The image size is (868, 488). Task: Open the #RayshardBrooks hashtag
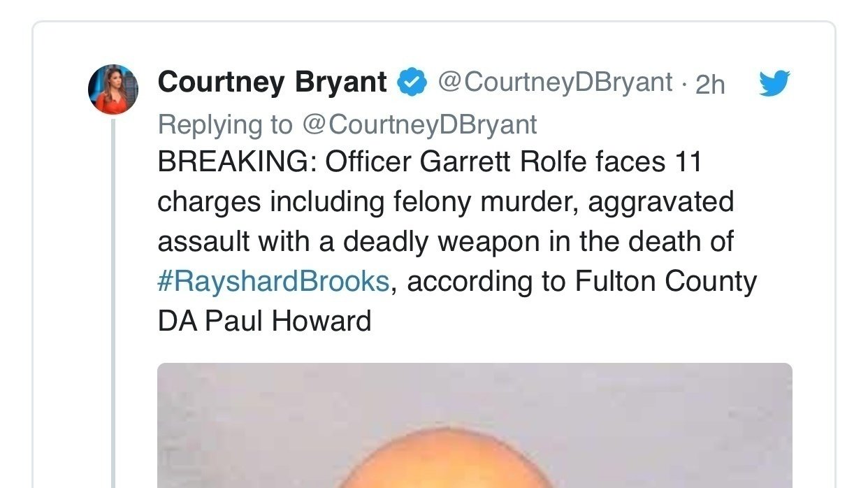(x=273, y=282)
